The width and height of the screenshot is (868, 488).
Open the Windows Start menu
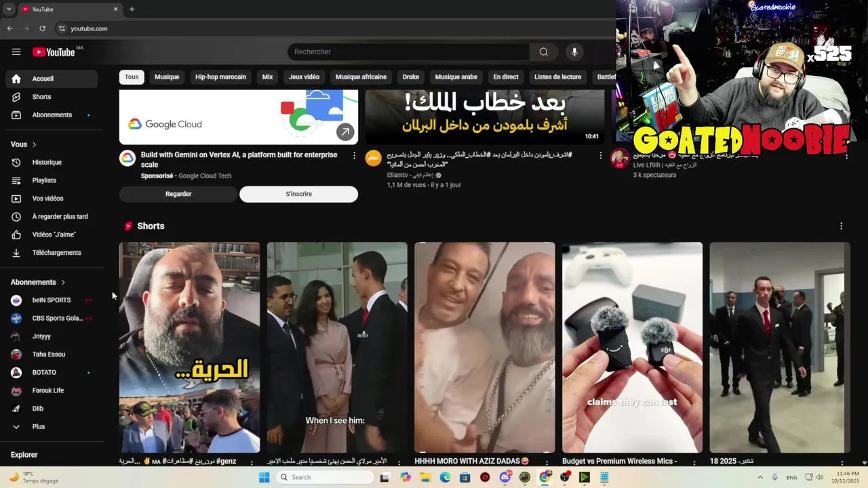[264, 477]
